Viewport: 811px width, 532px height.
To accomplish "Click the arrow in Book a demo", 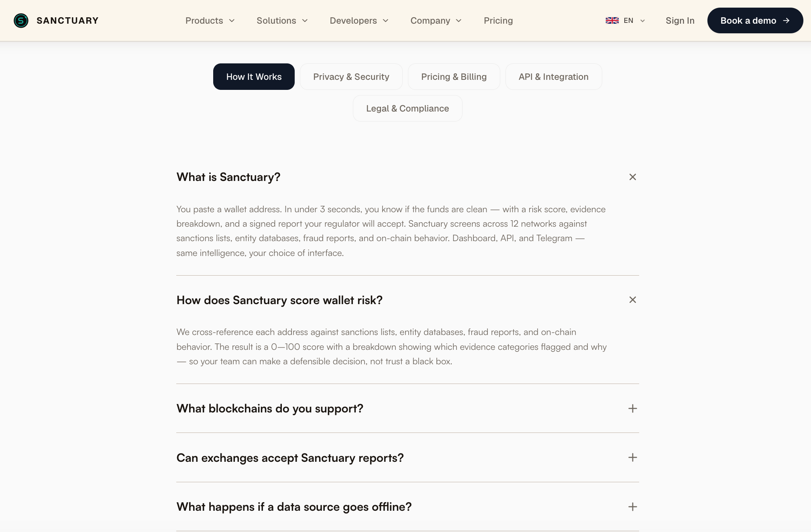I will coord(787,20).
